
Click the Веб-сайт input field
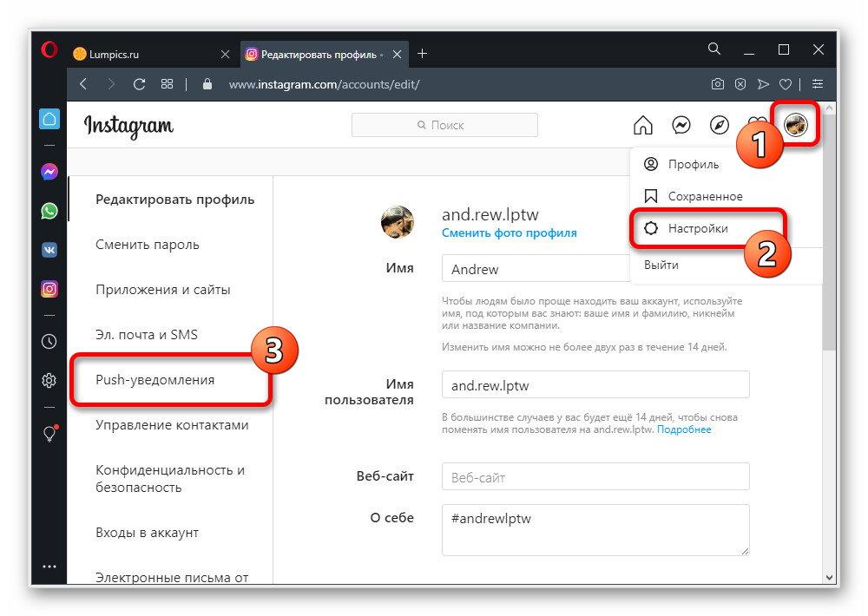click(595, 476)
